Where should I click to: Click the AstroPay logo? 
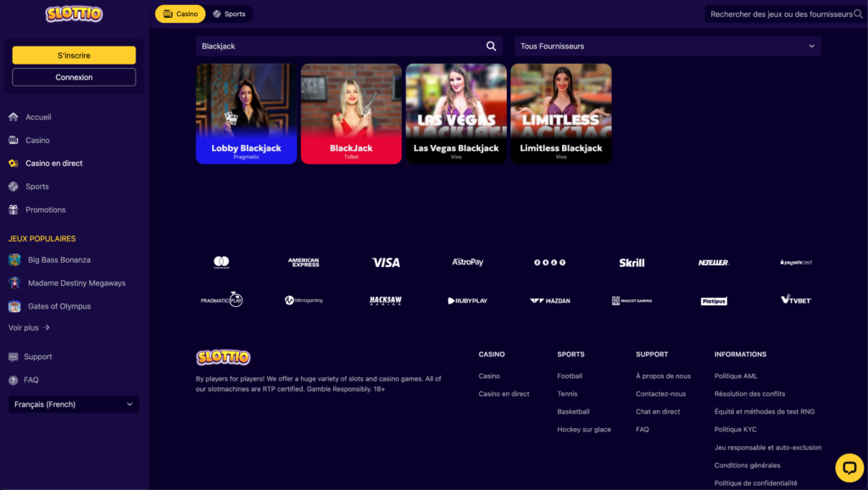coord(468,262)
